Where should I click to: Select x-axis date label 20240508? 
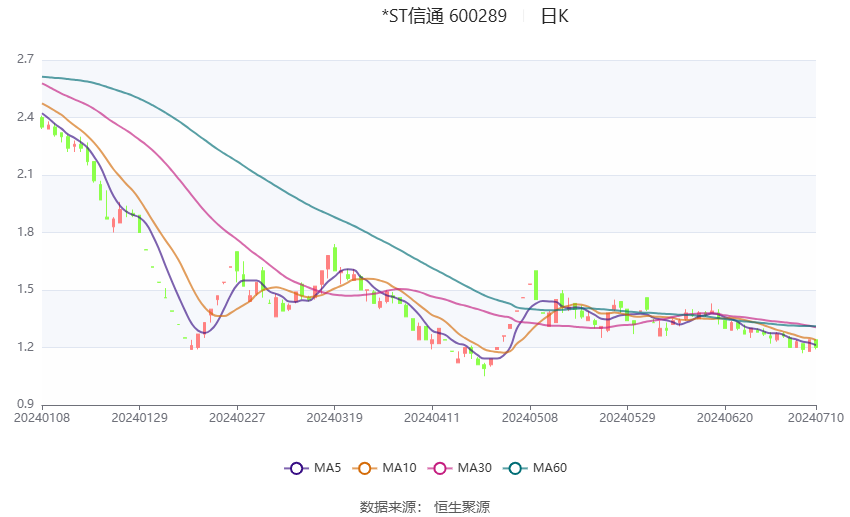click(x=530, y=418)
